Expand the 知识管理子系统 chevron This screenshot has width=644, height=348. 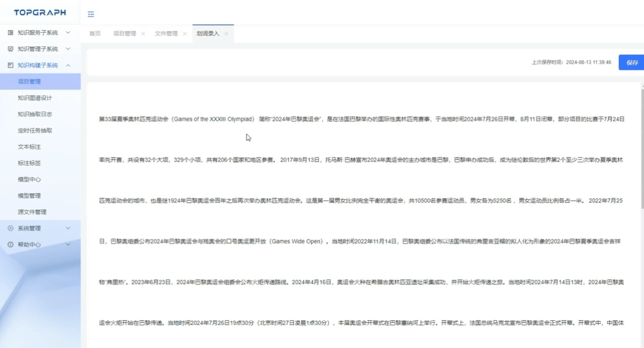point(68,49)
